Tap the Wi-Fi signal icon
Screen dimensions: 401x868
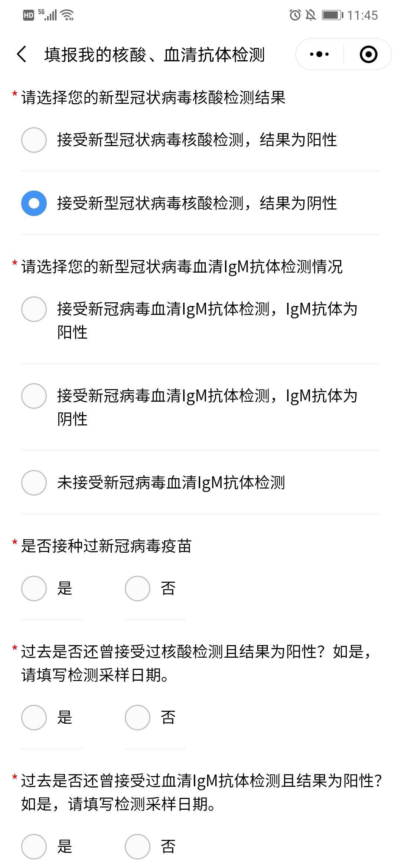(x=68, y=15)
